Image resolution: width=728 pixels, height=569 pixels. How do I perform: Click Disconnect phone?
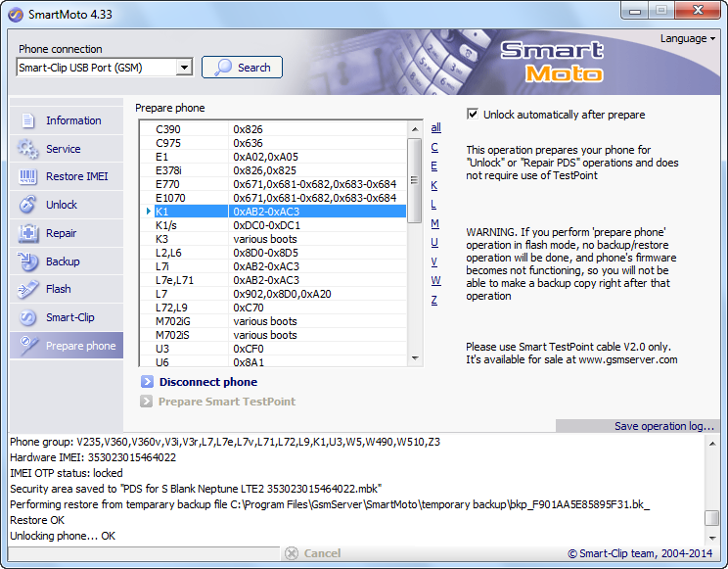click(x=208, y=382)
